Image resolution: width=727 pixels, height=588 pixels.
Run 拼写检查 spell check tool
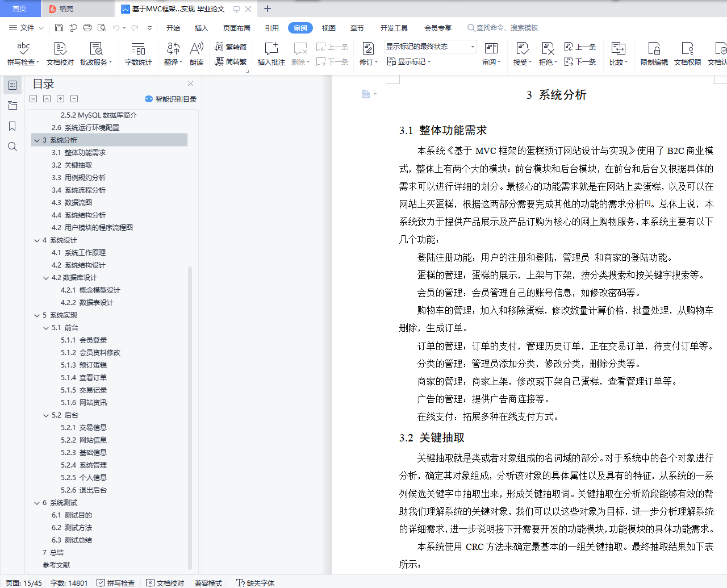(x=23, y=53)
